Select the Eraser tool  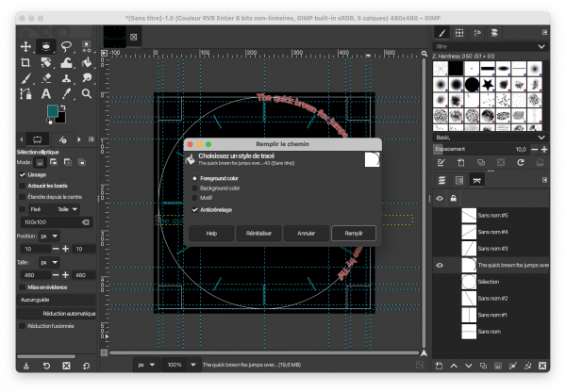coord(46,78)
